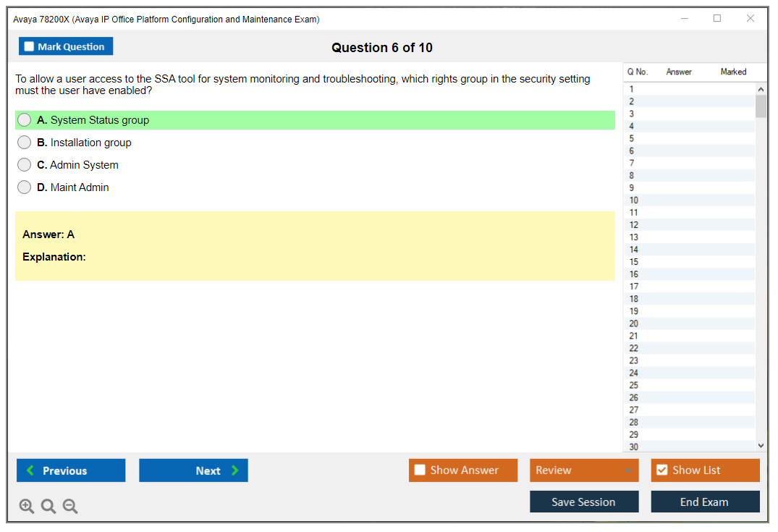Viewport: 778px width, 532px height.
Task: Tick the Mark Question checkbox
Action: click(29, 47)
